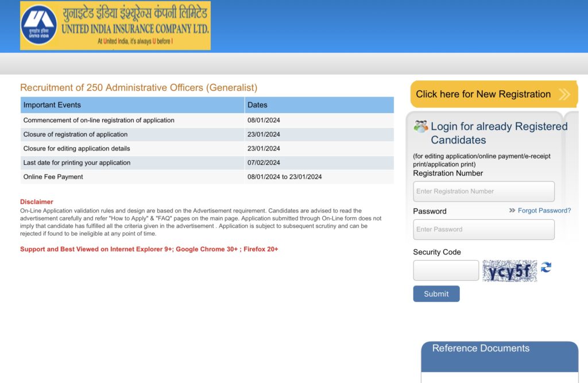Viewport: 588px width, 383px height.
Task: Click row Commencement of on-line registration of application
Action: point(207,121)
